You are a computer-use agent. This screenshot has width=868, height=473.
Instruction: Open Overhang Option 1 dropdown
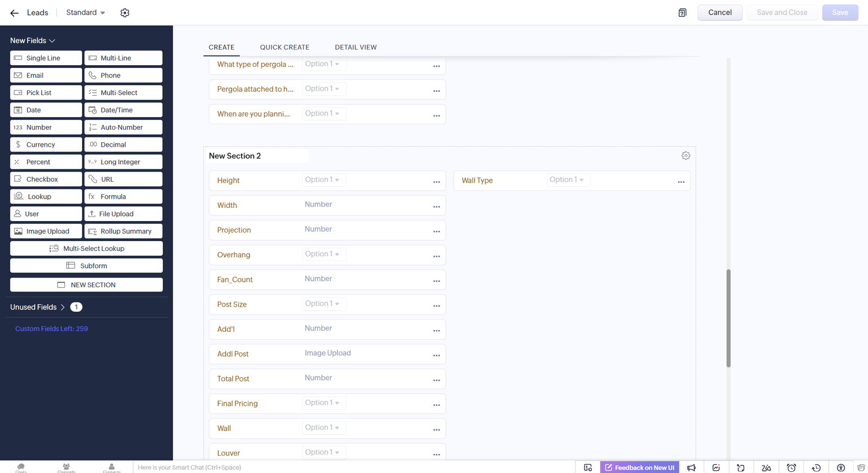(324, 254)
